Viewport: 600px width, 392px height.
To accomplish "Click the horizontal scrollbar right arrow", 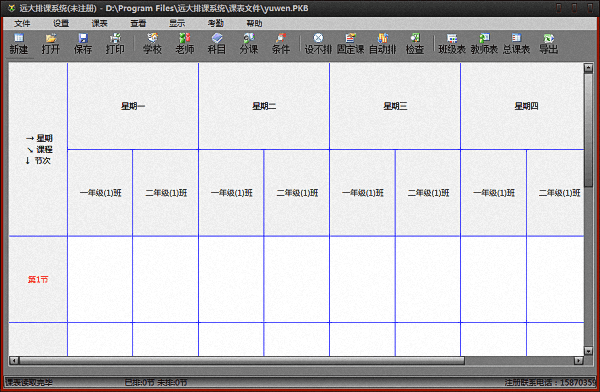I will 579,360.
